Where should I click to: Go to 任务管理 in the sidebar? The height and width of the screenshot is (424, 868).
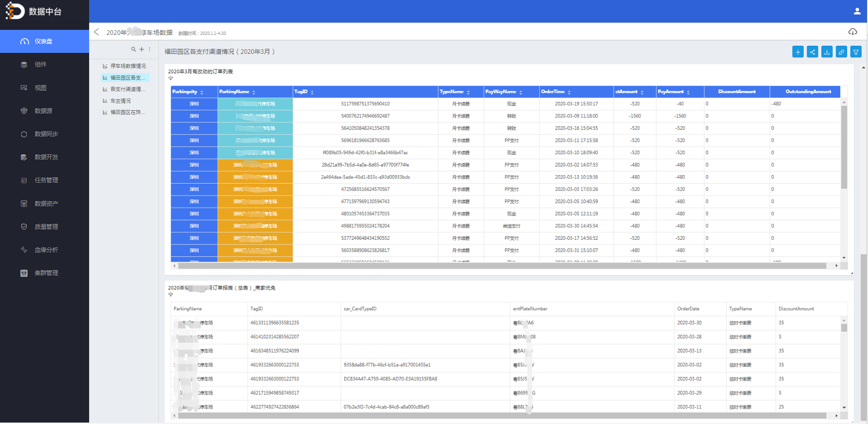pos(46,180)
